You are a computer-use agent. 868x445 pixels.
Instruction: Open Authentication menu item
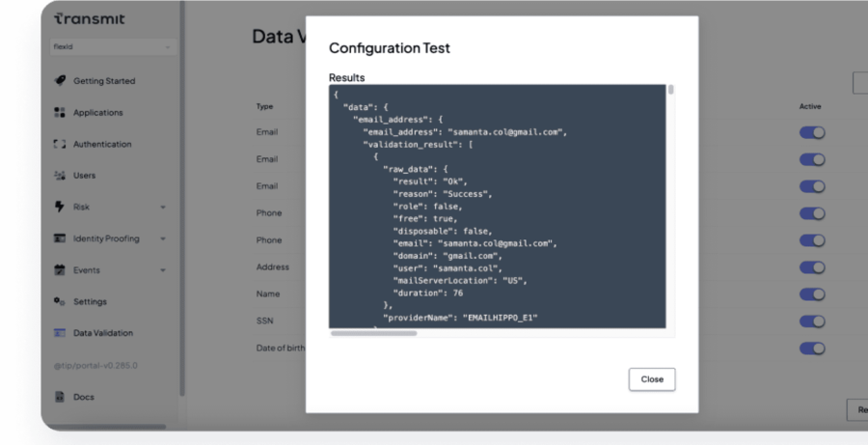pyautogui.click(x=102, y=144)
